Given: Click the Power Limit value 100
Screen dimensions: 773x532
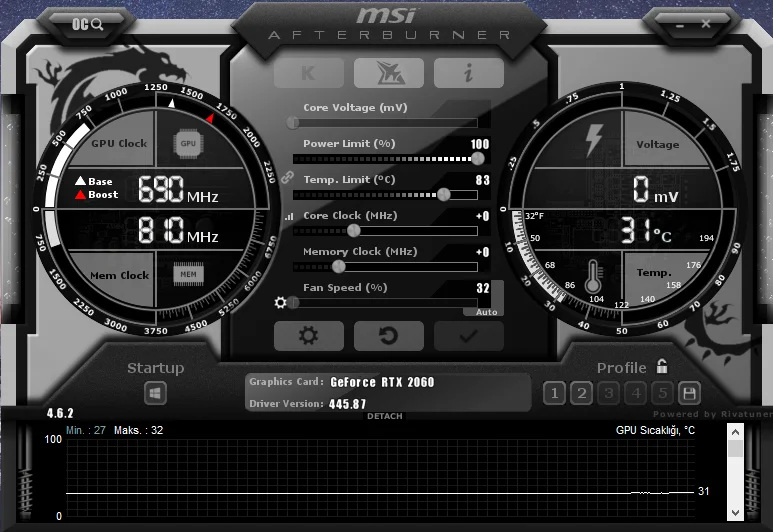Looking at the screenshot, I should click(x=480, y=144).
